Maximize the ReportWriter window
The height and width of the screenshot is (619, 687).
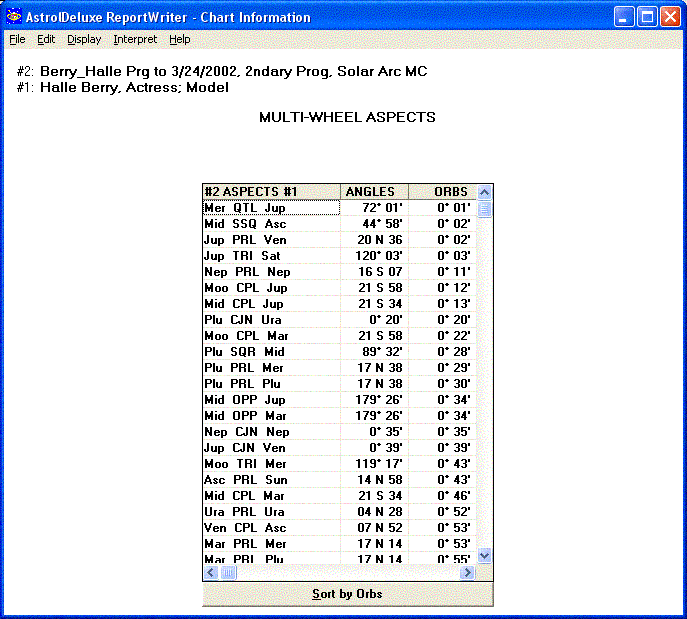[x=647, y=17]
